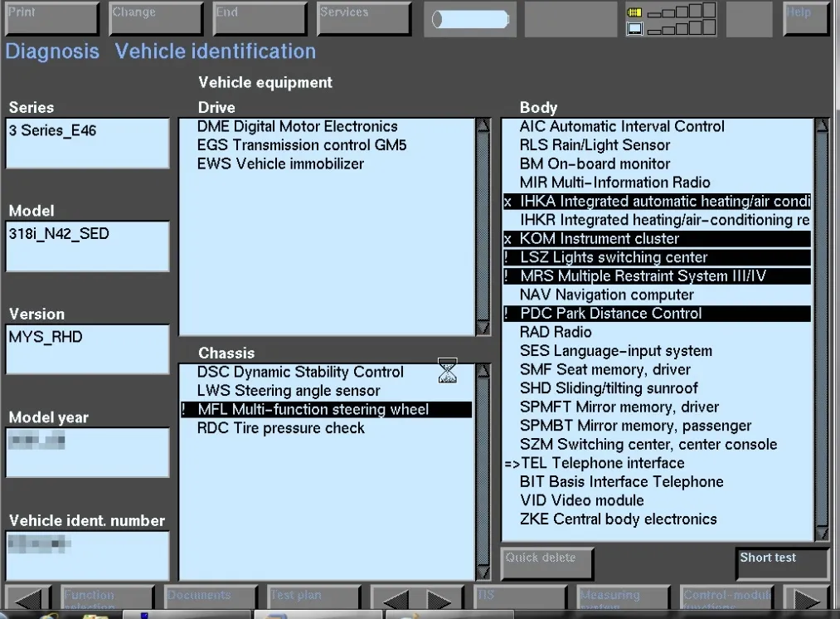This screenshot has width=840, height=619.
Task: Click the right navigation arrow at bottom-right
Action: pos(806,597)
